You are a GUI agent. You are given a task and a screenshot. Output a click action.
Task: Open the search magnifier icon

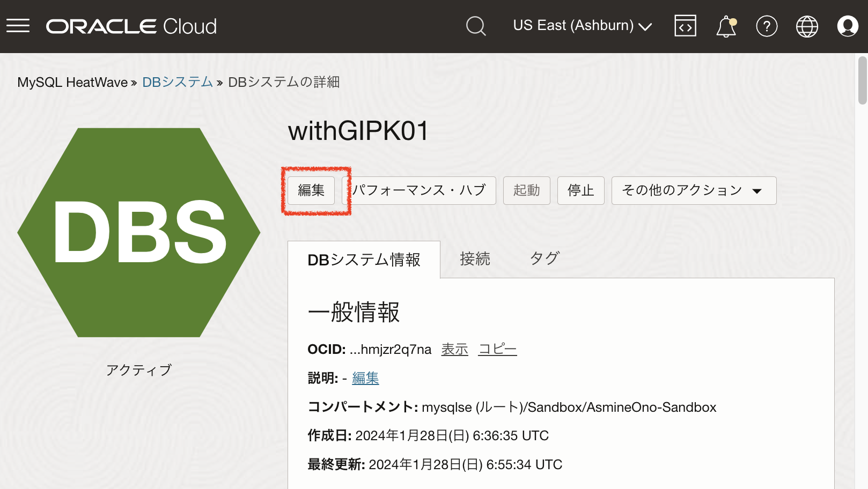(476, 26)
